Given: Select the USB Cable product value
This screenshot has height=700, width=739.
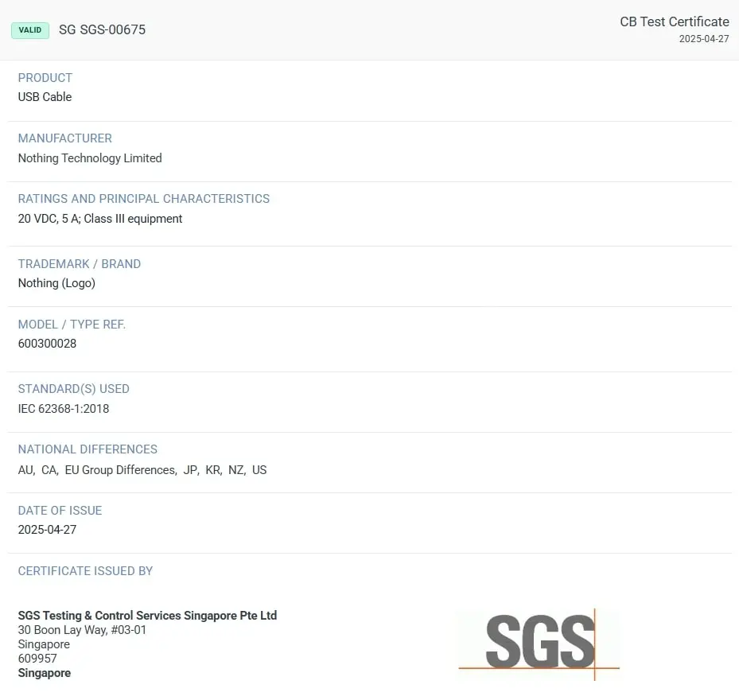Looking at the screenshot, I should [45, 96].
